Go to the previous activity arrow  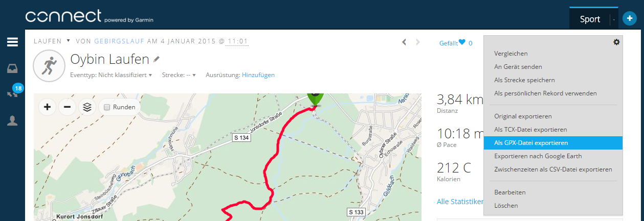click(404, 42)
